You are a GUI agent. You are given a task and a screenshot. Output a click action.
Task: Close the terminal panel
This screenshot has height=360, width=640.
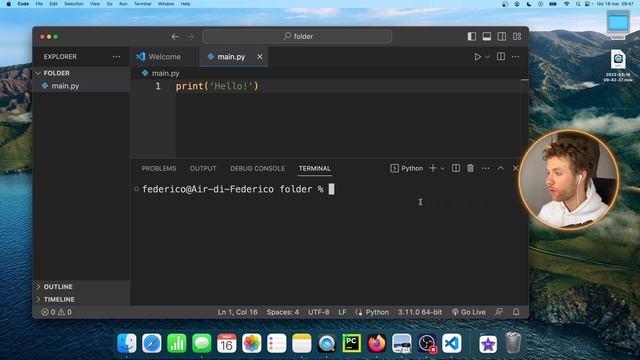(x=515, y=168)
